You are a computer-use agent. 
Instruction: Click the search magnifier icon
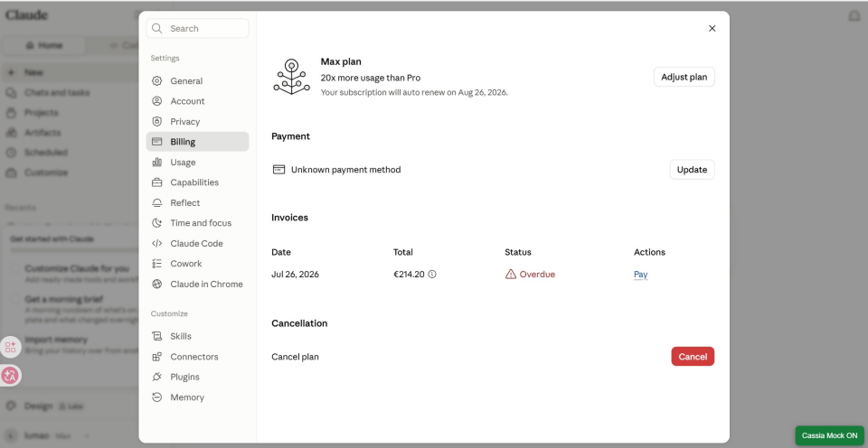(x=157, y=28)
